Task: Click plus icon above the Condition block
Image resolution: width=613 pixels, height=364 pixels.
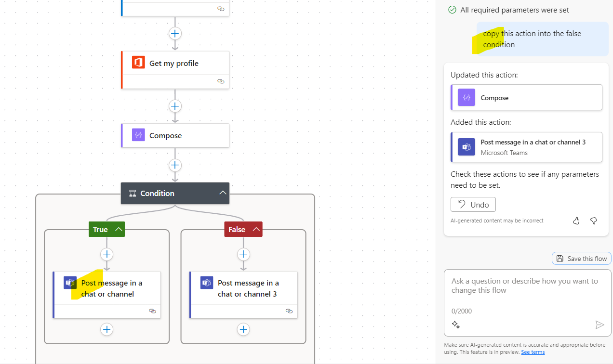Action: pos(175,165)
